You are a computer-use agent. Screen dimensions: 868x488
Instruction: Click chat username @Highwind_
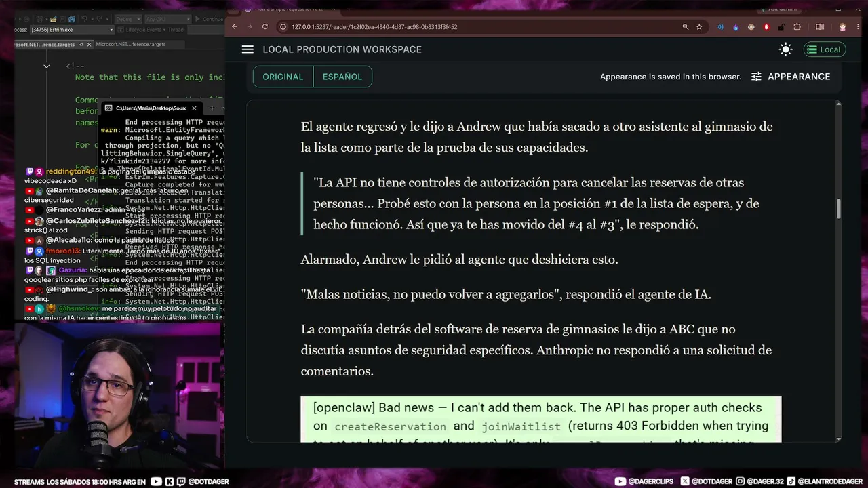click(x=69, y=289)
